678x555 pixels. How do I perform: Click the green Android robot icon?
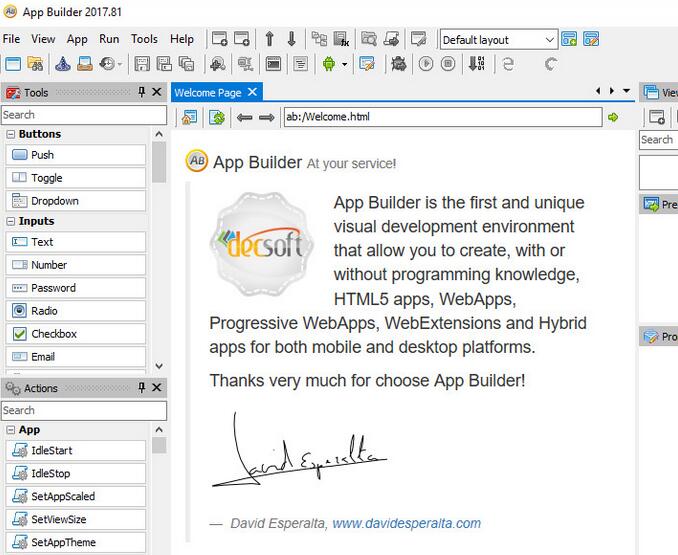pyautogui.click(x=329, y=64)
